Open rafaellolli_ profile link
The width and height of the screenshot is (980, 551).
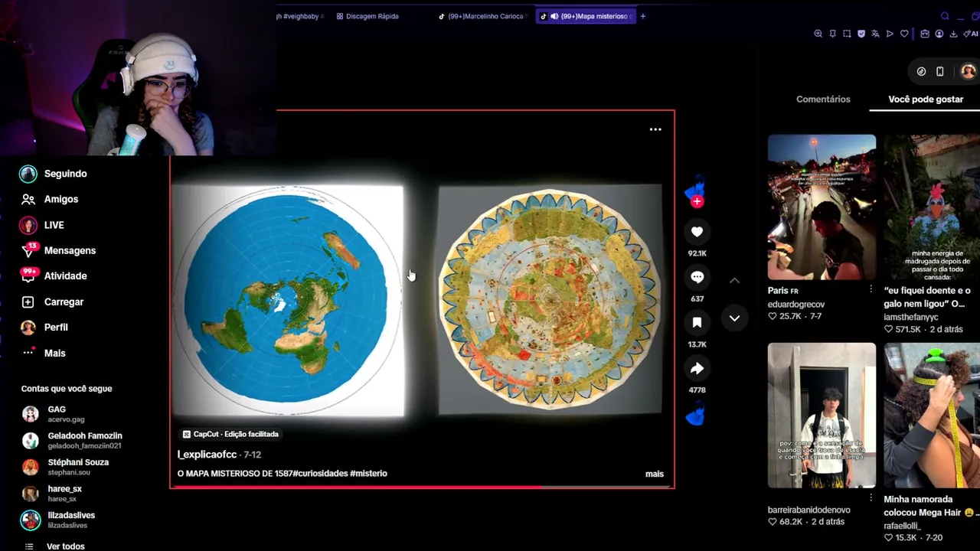[903, 526]
